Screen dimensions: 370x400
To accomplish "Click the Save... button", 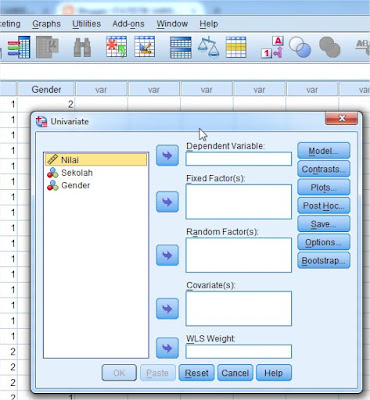I will [324, 224].
